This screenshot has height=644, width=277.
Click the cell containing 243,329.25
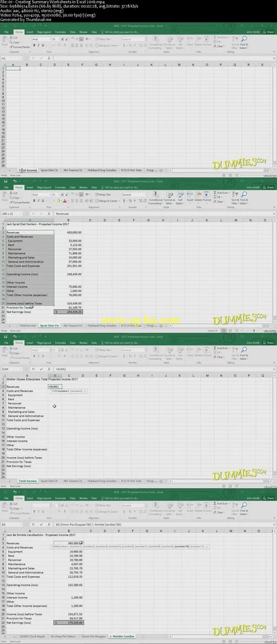point(68,312)
